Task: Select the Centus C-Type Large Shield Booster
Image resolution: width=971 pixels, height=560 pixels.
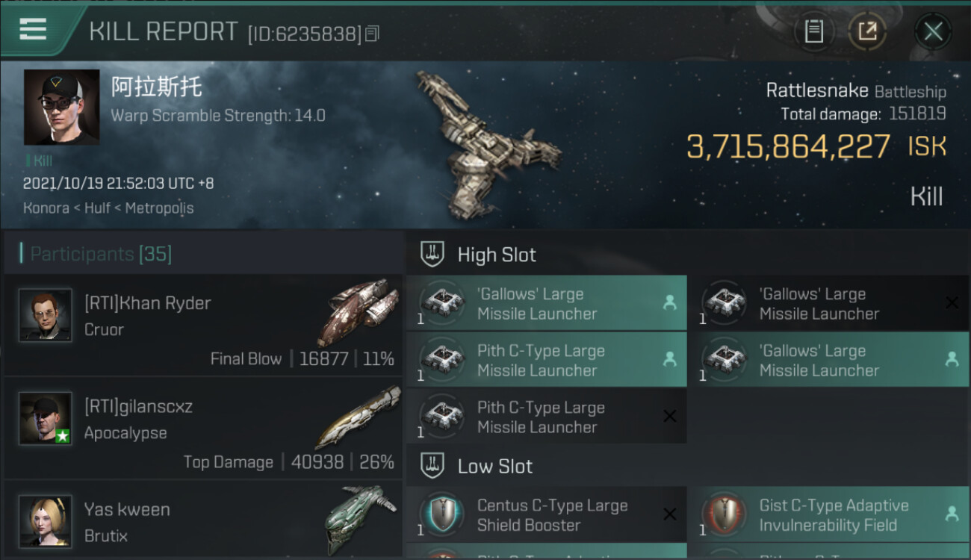Action: tap(546, 515)
